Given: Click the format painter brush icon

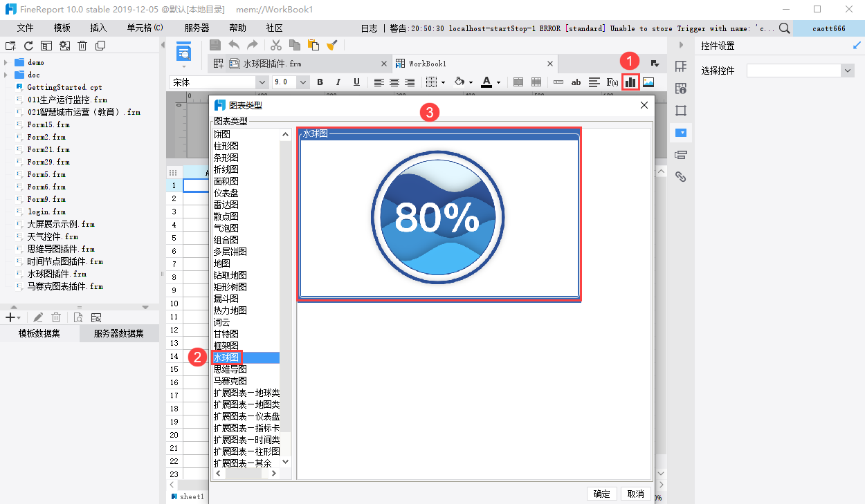Looking at the screenshot, I should click(x=332, y=45).
